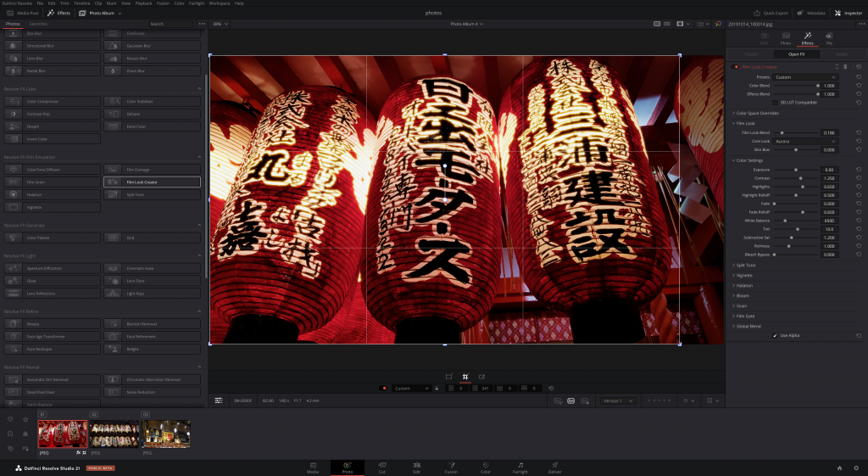
Task: Click the Quick Export button
Action: (x=771, y=13)
